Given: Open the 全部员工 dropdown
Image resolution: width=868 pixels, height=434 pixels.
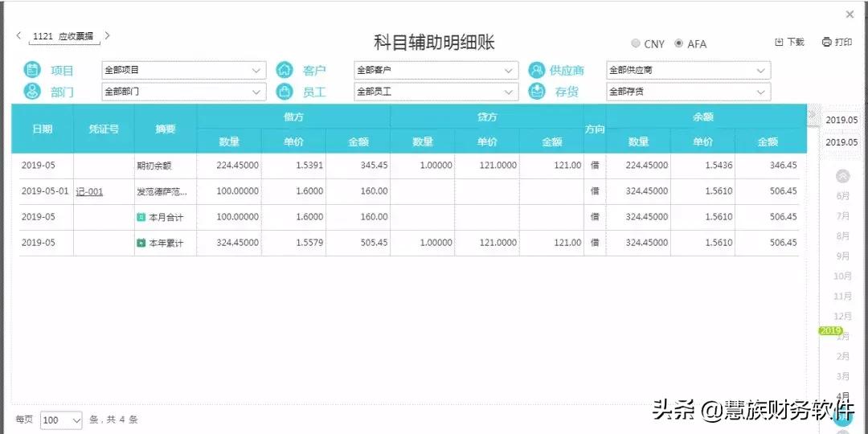Looking at the screenshot, I should tap(436, 92).
